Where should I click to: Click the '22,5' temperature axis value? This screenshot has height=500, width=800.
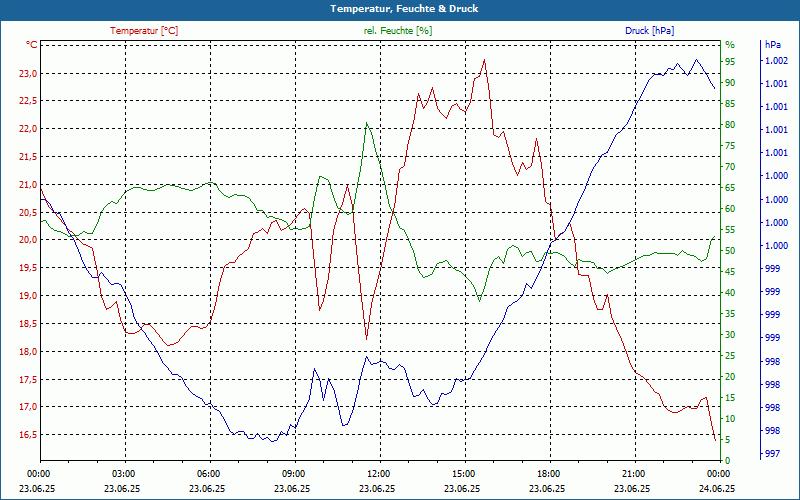click(28, 101)
